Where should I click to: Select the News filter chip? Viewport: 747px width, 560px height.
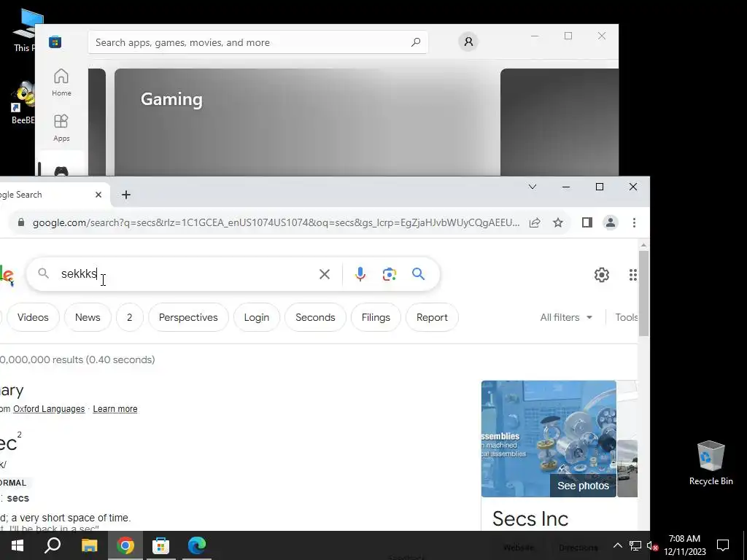pyautogui.click(x=88, y=317)
